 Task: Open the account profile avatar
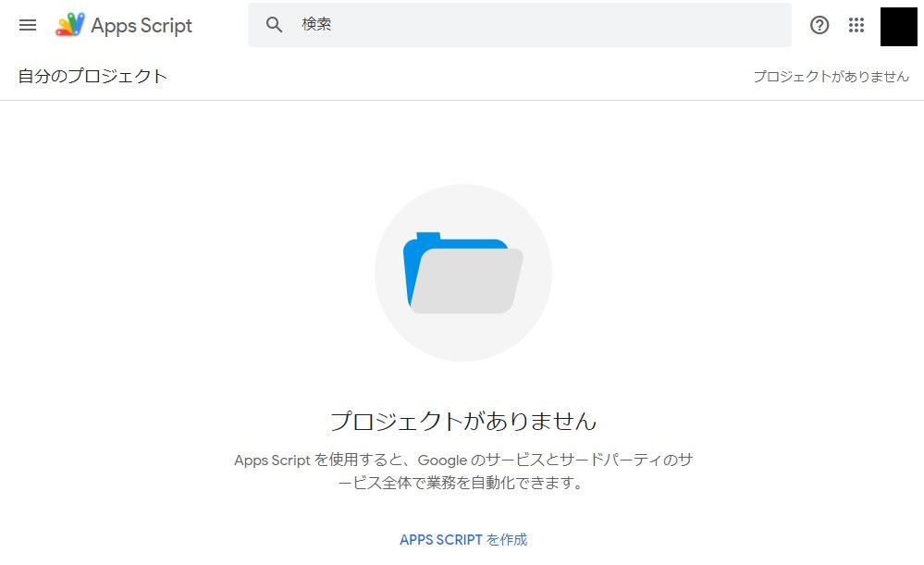tap(898, 26)
